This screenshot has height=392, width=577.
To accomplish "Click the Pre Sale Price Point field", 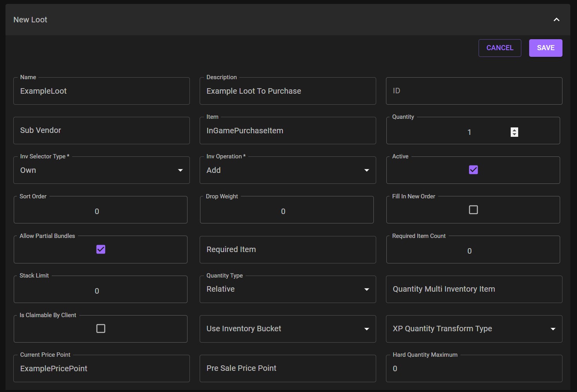I will (288, 368).
